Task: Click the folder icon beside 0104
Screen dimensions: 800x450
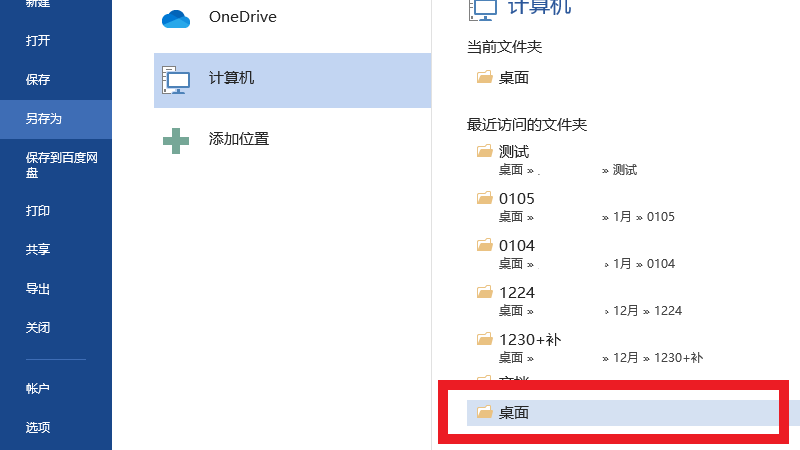Action: (x=485, y=246)
